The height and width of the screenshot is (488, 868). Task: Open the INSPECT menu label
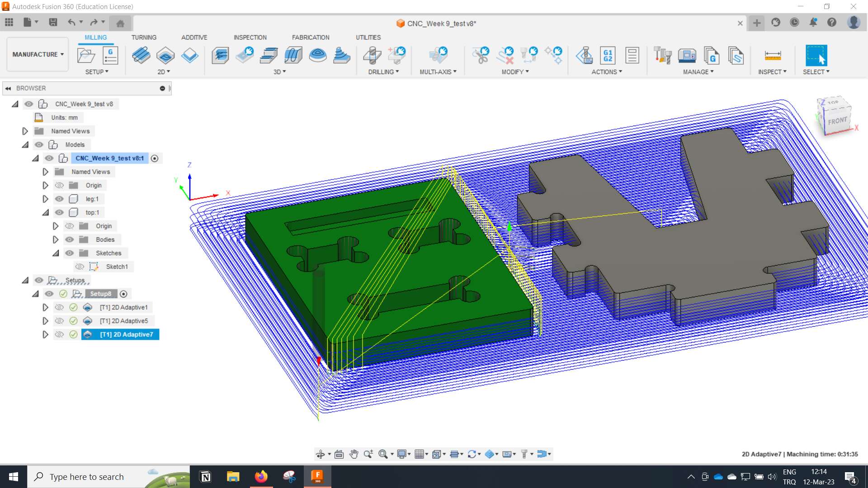[x=772, y=72]
